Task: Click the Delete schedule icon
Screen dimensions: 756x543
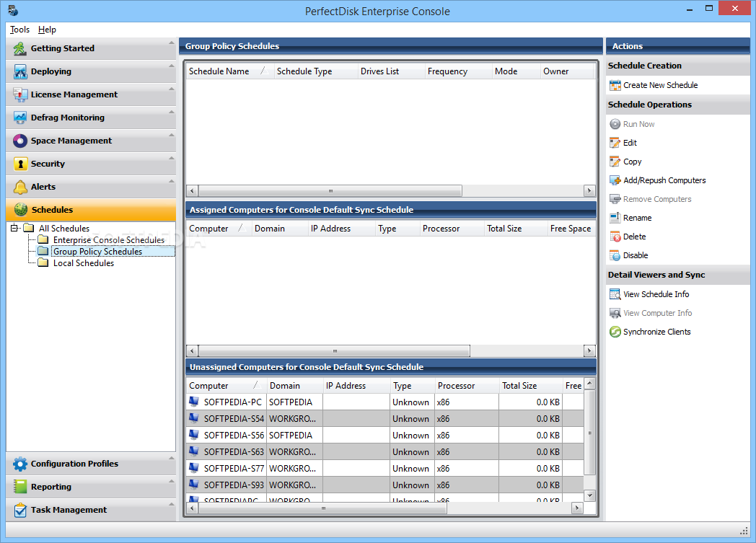Action: 615,237
